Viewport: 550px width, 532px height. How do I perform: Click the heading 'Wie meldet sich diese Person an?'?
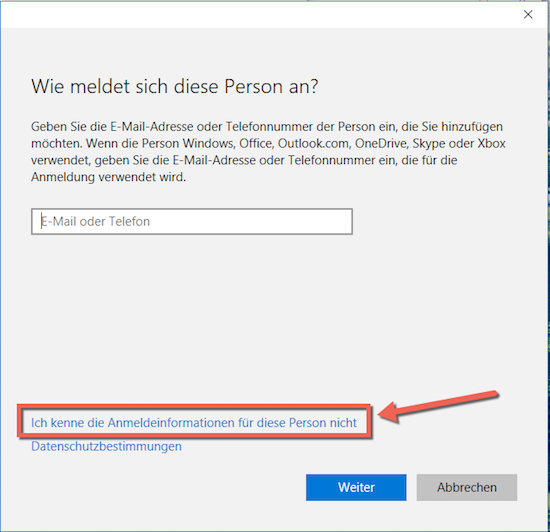[x=175, y=87]
